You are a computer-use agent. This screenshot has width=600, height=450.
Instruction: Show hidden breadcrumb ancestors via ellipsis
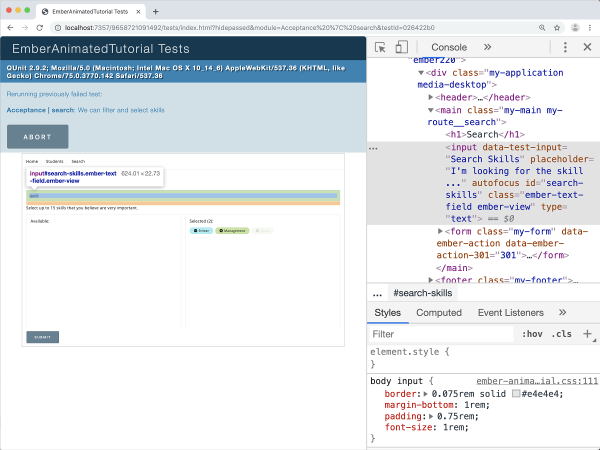tap(377, 293)
